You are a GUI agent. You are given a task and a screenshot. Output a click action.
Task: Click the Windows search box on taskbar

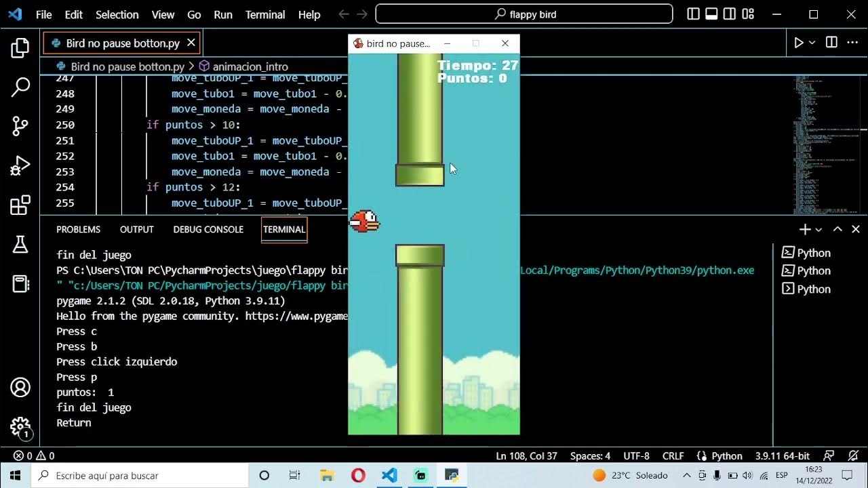[x=140, y=475]
